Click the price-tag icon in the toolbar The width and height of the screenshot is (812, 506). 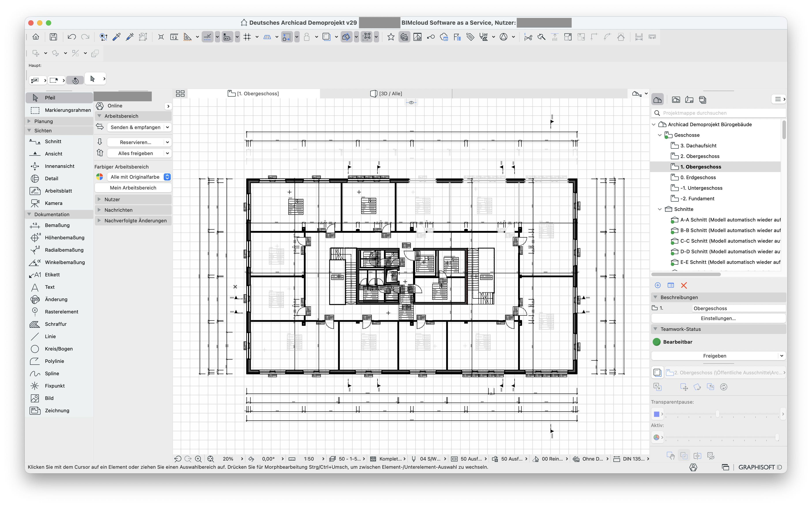tap(470, 37)
